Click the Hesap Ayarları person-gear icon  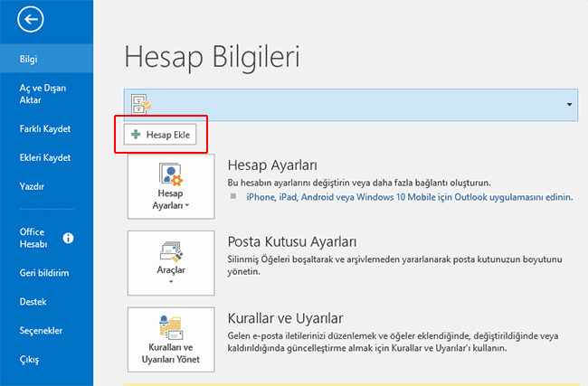[171, 176]
